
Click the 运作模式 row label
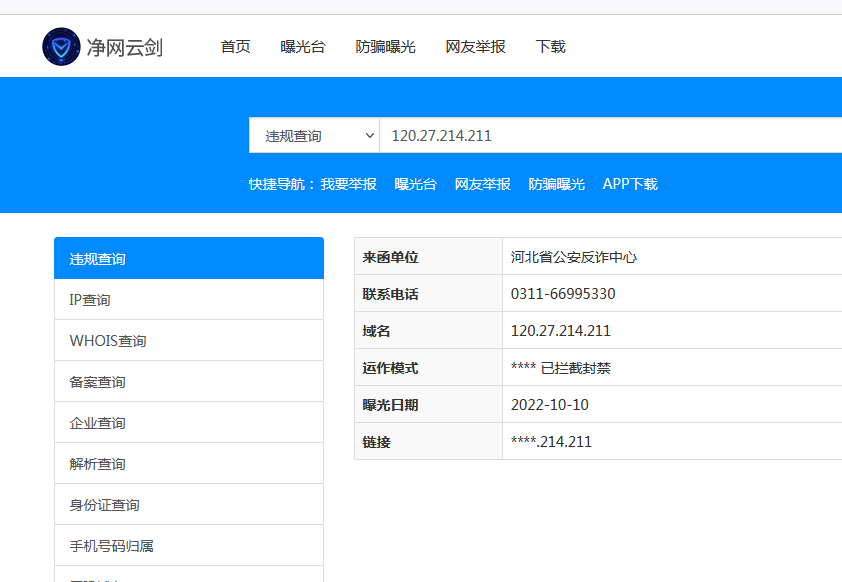pyautogui.click(x=390, y=368)
